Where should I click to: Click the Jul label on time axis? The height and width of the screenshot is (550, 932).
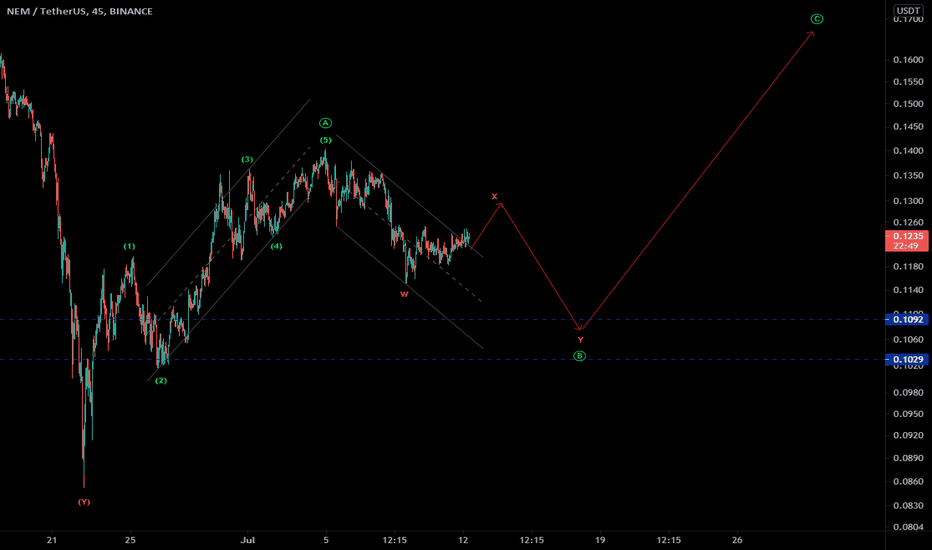click(x=248, y=540)
